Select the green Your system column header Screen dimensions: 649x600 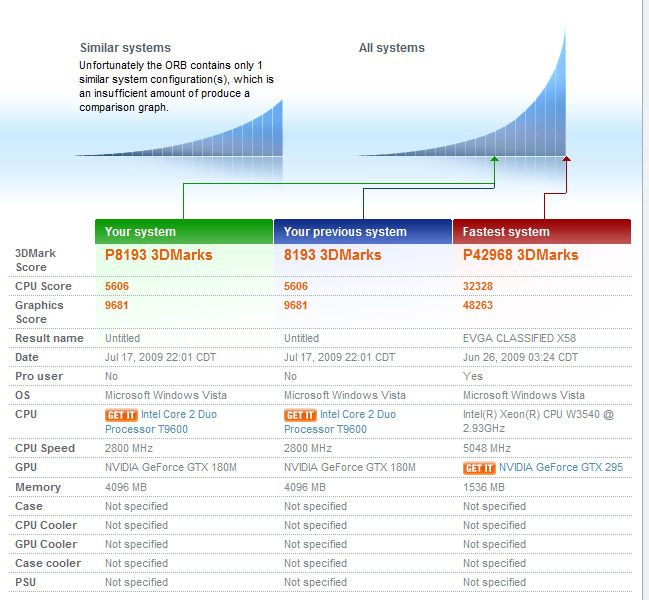pos(184,232)
